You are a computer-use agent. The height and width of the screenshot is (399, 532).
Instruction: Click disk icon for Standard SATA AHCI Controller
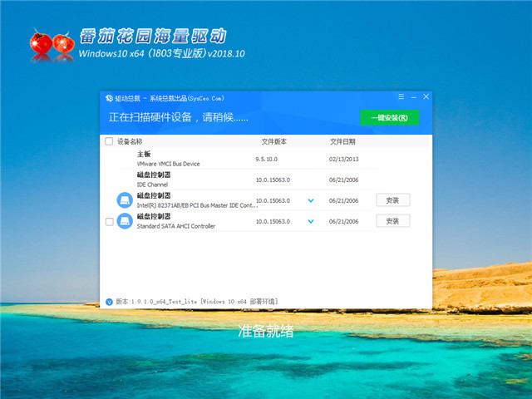pyautogui.click(x=125, y=221)
